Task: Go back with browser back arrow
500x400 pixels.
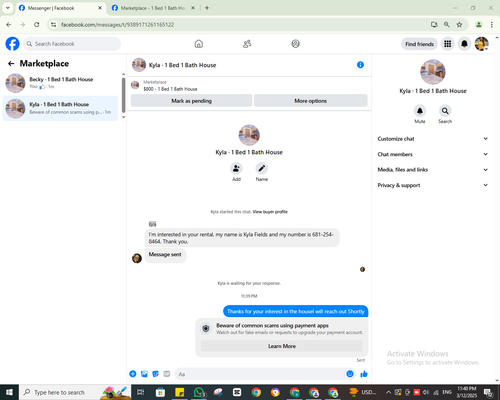Action: tap(9, 24)
